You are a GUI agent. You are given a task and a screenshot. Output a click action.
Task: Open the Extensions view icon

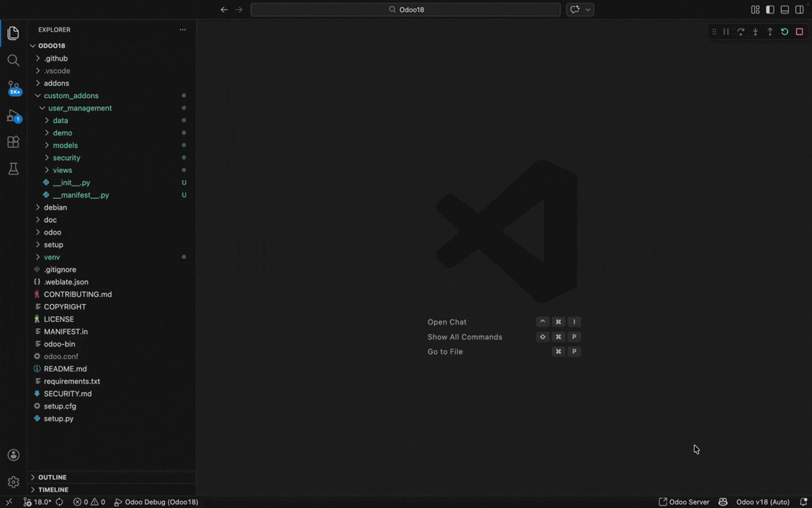(13, 142)
